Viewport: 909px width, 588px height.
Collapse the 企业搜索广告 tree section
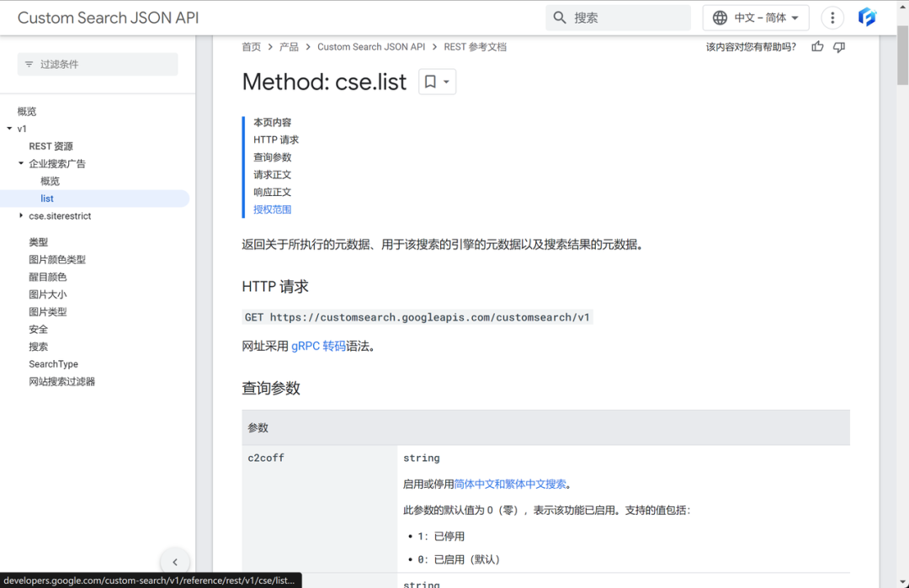pos(21,163)
